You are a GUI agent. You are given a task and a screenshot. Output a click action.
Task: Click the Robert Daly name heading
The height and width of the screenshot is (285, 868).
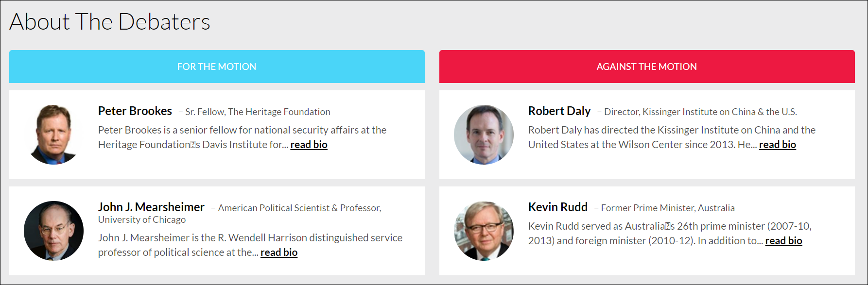(x=559, y=111)
